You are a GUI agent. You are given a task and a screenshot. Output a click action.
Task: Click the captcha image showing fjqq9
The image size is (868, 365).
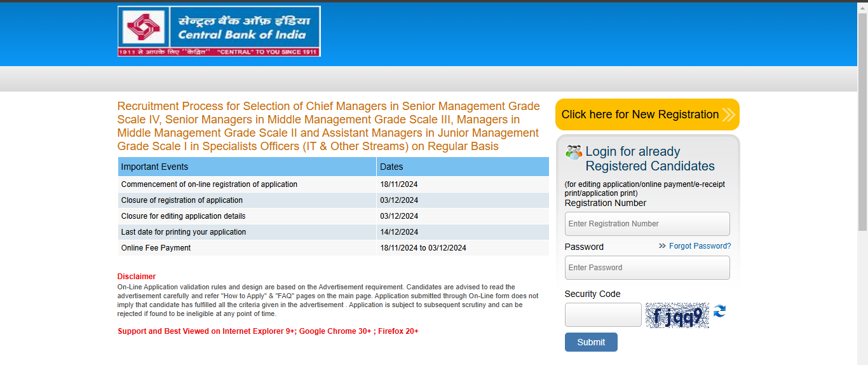pyautogui.click(x=677, y=315)
